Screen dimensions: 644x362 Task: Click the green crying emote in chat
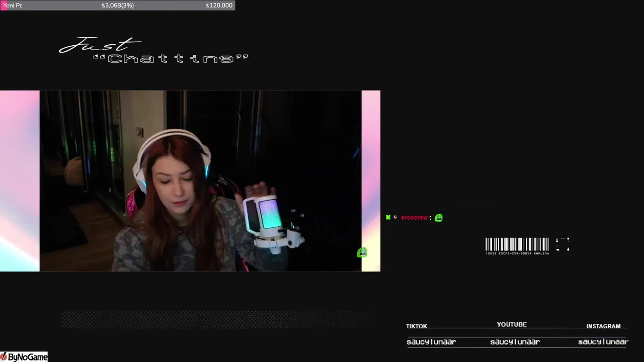pyautogui.click(x=439, y=218)
